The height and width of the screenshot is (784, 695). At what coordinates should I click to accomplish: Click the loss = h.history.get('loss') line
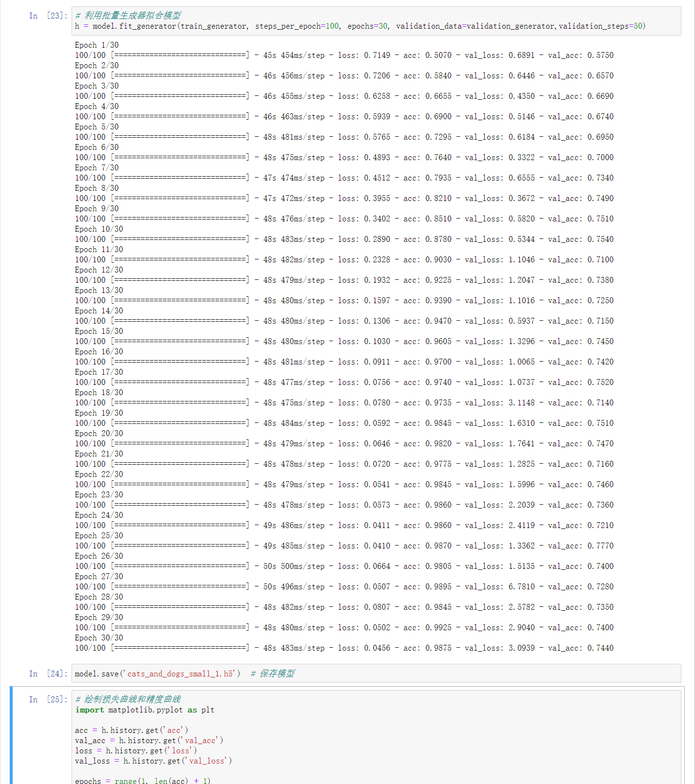point(136,751)
